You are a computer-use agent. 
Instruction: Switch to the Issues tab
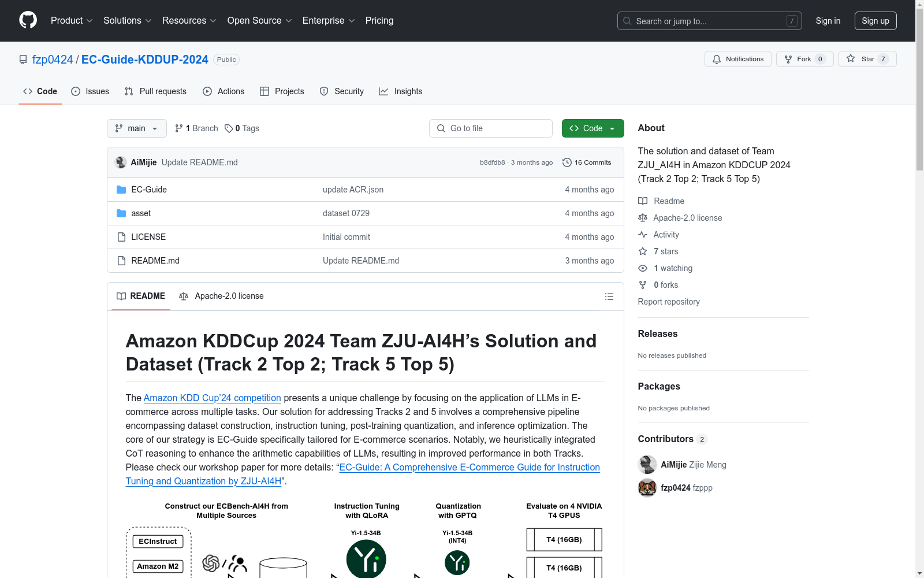pyautogui.click(x=90, y=91)
